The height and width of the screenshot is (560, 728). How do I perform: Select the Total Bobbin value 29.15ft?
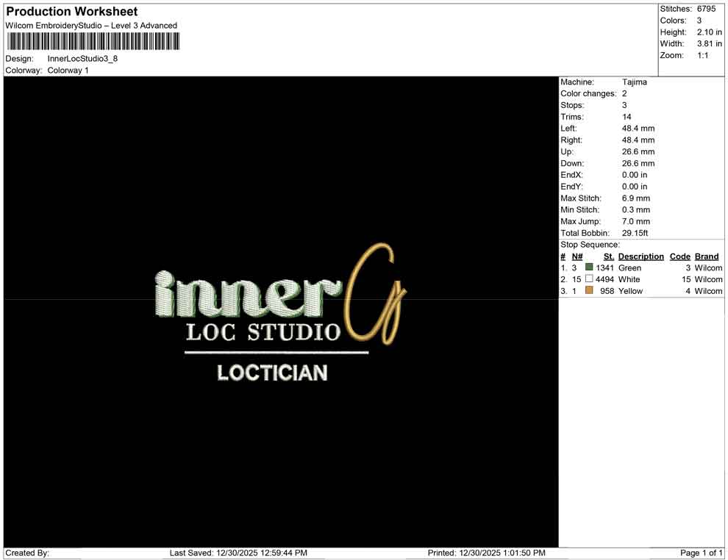point(635,232)
